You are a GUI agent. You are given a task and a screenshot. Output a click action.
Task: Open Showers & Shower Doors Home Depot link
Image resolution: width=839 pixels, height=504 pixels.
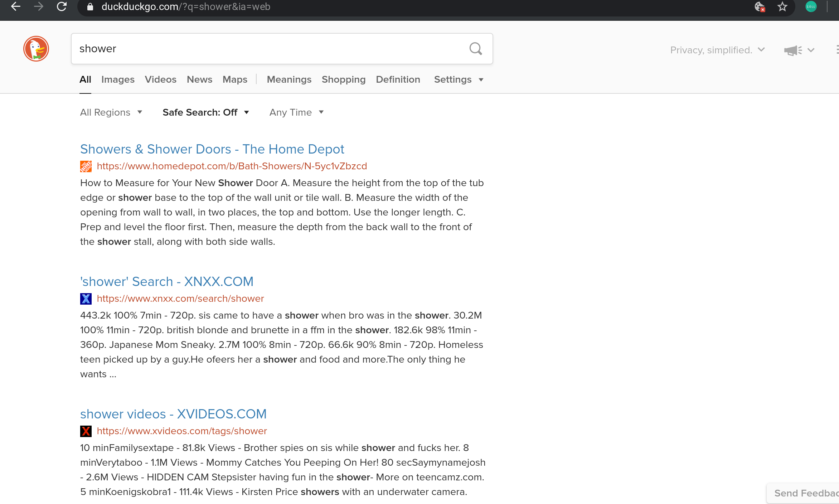[x=212, y=149]
